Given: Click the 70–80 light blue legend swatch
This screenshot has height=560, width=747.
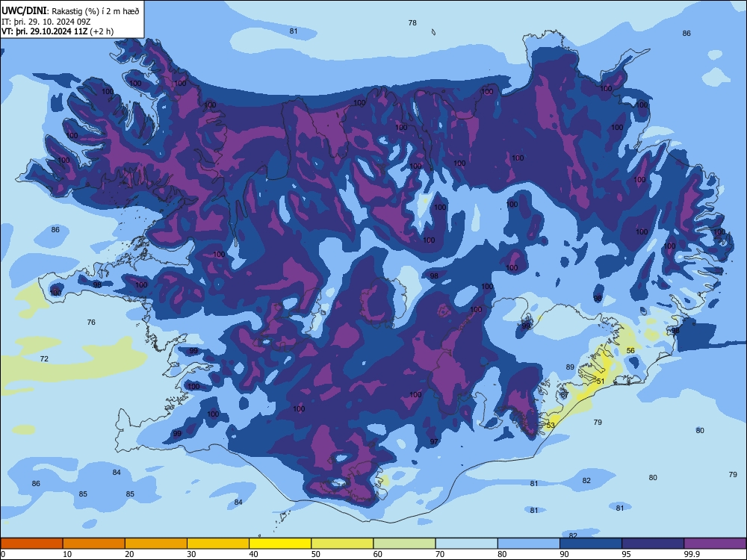Looking at the screenshot, I should click(x=466, y=544).
